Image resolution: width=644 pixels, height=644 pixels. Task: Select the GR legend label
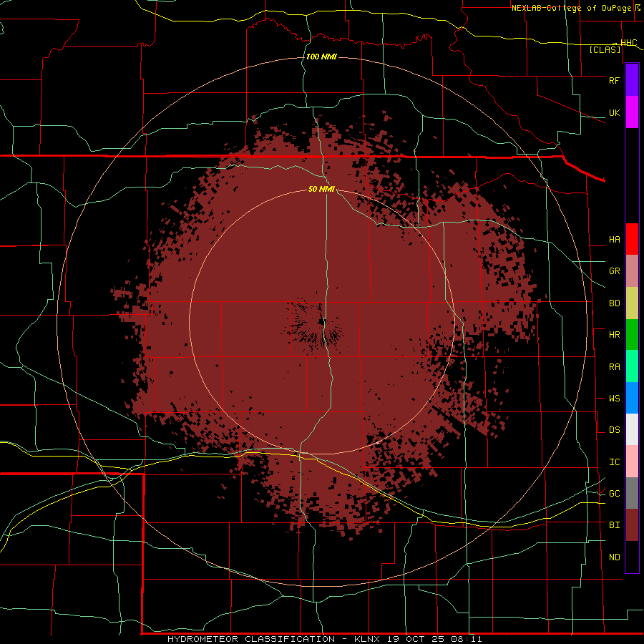[x=614, y=271]
